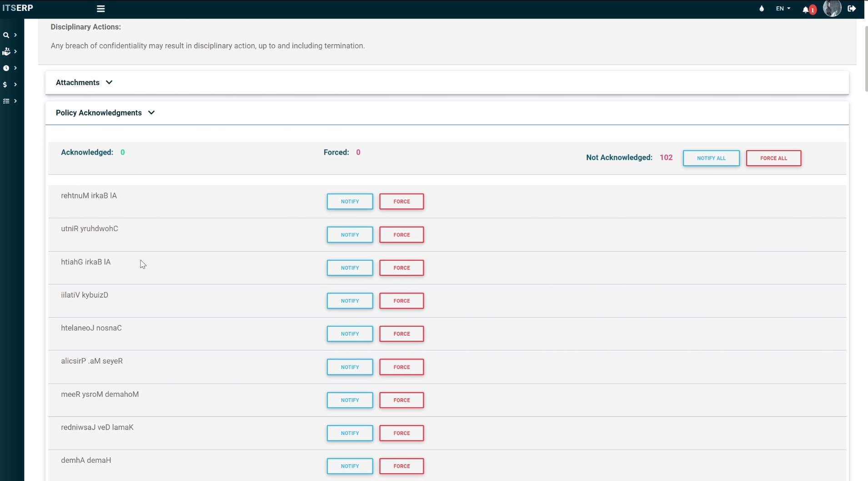Open the notifications bell
Viewport: 868px width, 481px height.
tap(806, 10)
